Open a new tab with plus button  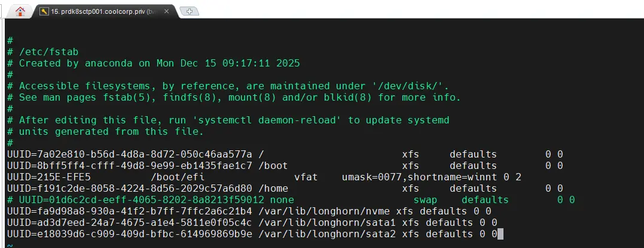pyautogui.click(x=188, y=11)
